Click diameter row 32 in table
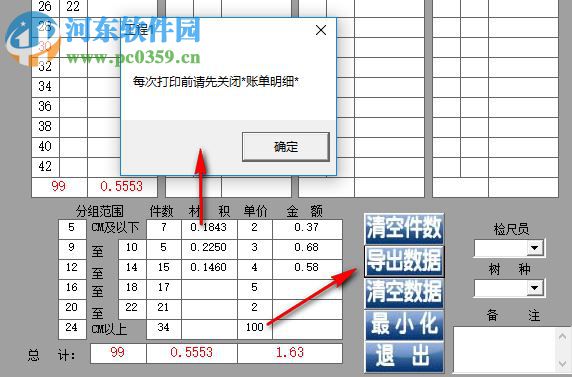Viewport: 572px width, 377px height. 45,67
